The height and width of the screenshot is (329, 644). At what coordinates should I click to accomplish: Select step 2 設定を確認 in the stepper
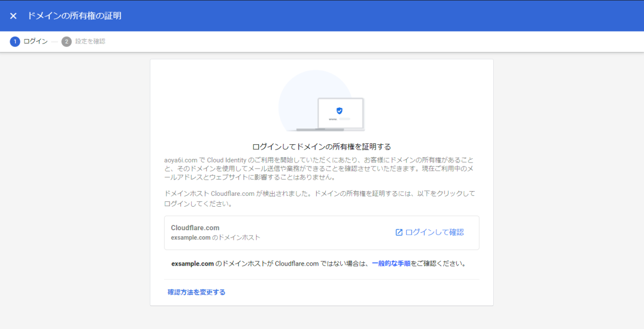click(x=84, y=41)
